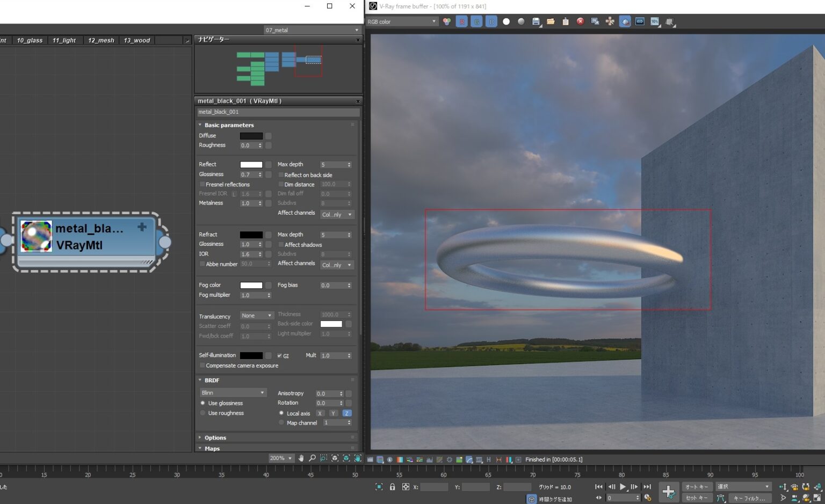This screenshot has height=504, width=825.
Task: Copy the render to clipboard via clipboard icon
Action: 565,21
